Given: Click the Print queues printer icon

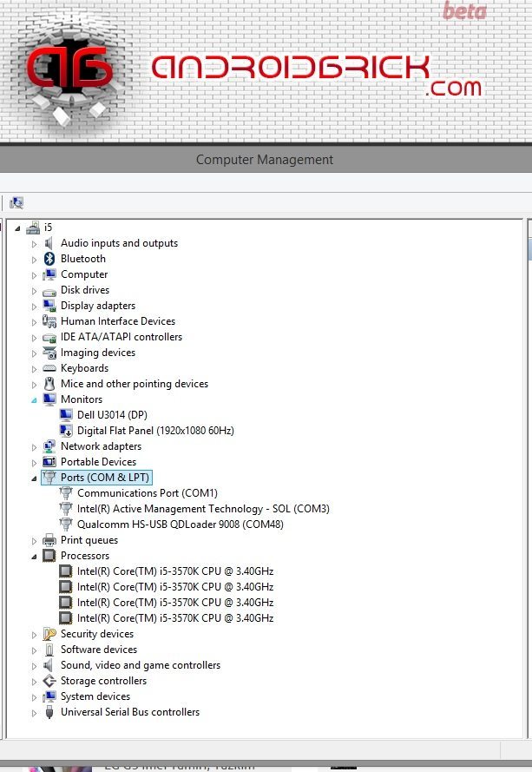Looking at the screenshot, I should [x=49, y=540].
